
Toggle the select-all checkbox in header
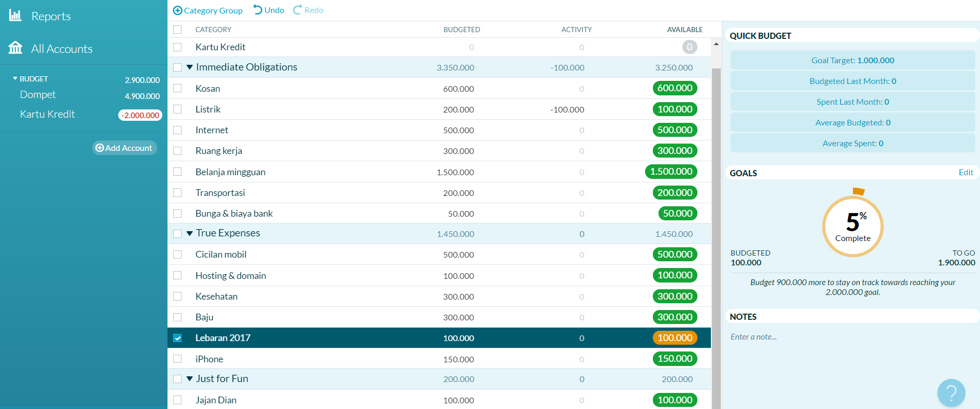pos(177,30)
